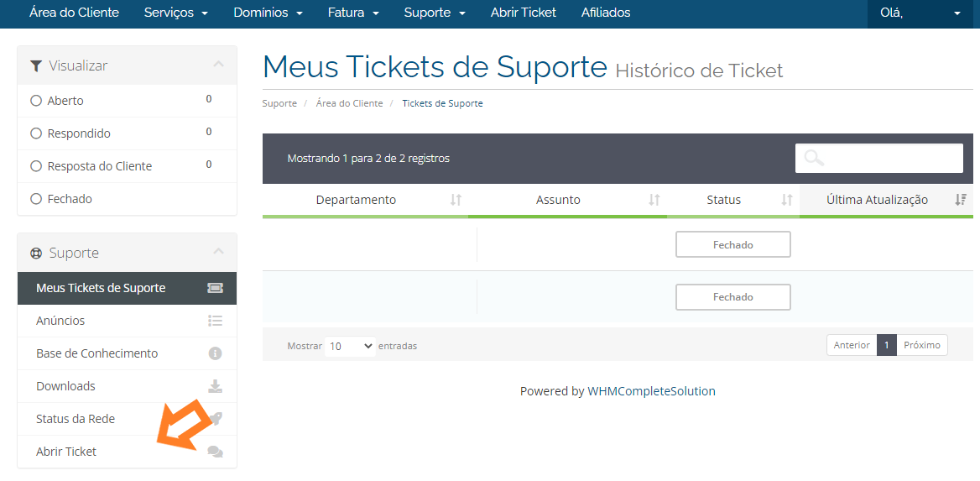The image size is (980, 481).
Task: Click the info icon beside Base de Conhecimento
Action: [215, 353]
